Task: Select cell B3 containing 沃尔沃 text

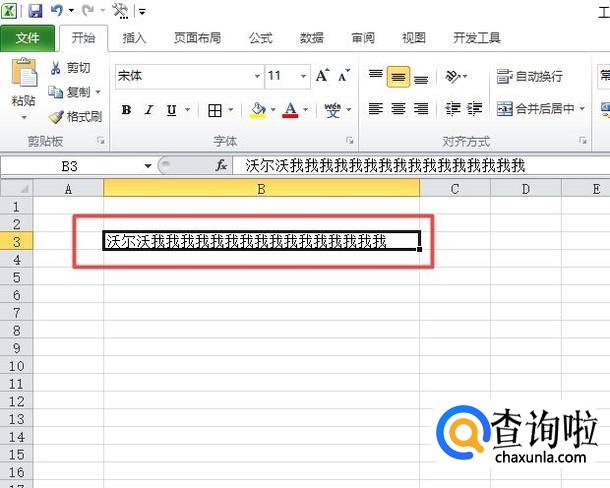Action: click(261, 241)
